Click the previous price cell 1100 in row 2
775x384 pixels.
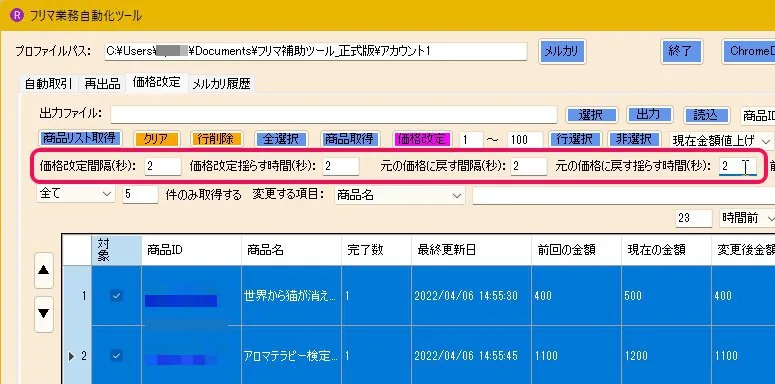click(x=577, y=356)
